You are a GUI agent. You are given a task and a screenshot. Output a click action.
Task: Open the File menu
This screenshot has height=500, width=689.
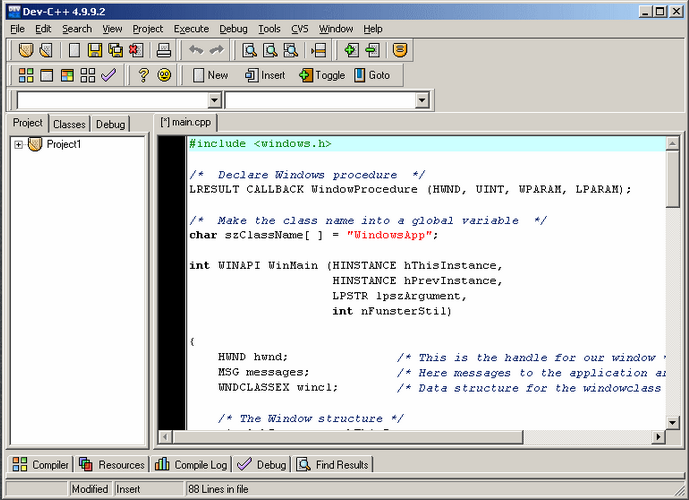17,29
